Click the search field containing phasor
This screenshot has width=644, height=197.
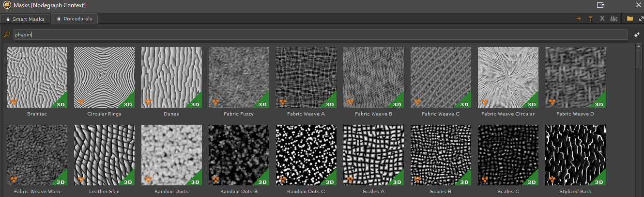coord(320,35)
